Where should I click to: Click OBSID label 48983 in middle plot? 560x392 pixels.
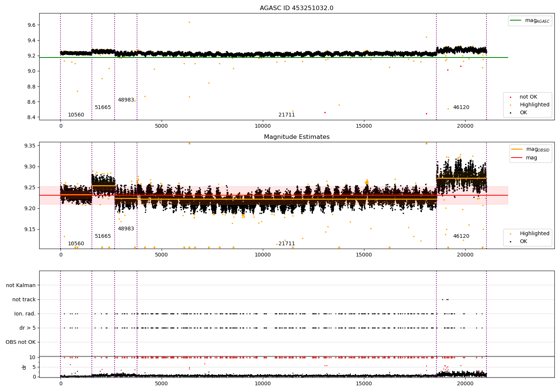pos(126,229)
